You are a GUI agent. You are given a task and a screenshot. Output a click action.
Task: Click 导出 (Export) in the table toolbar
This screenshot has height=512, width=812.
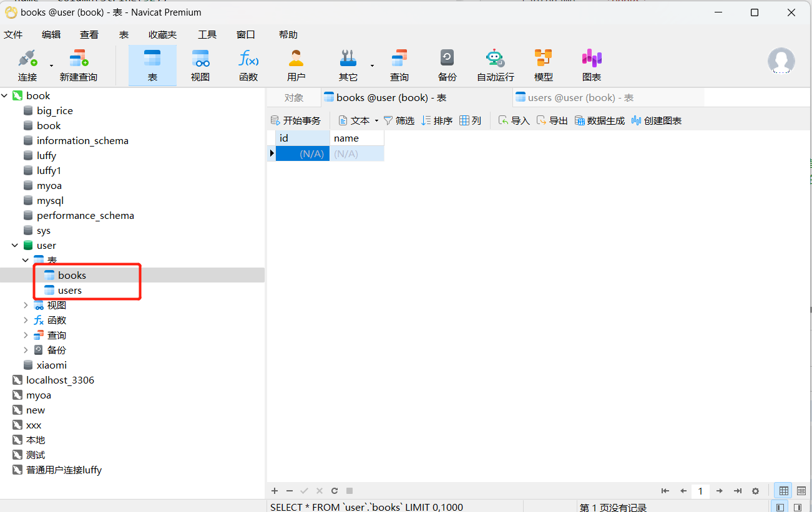(552, 121)
